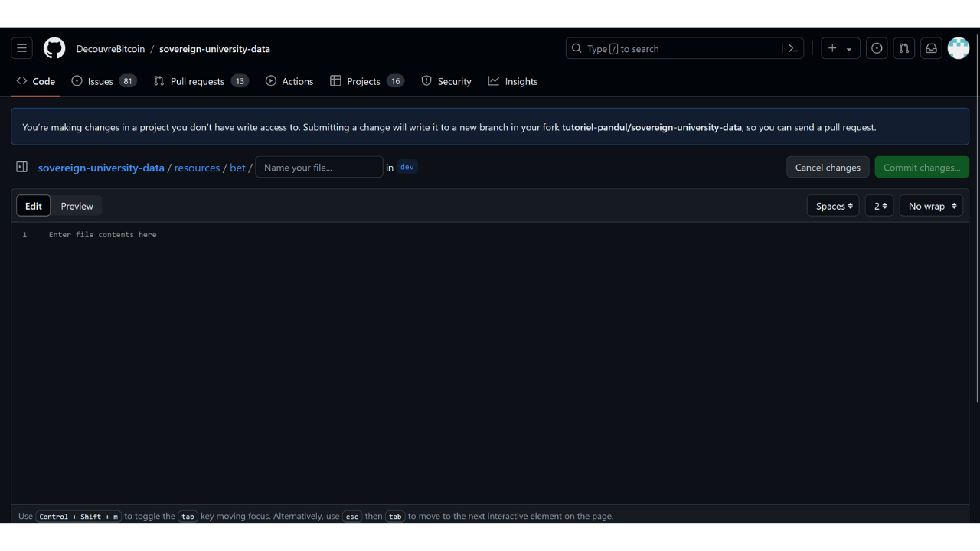Image resolution: width=980 pixels, height=551 pixels.
Task: Click Cancel changes button
Action: (x=828, y=167)
